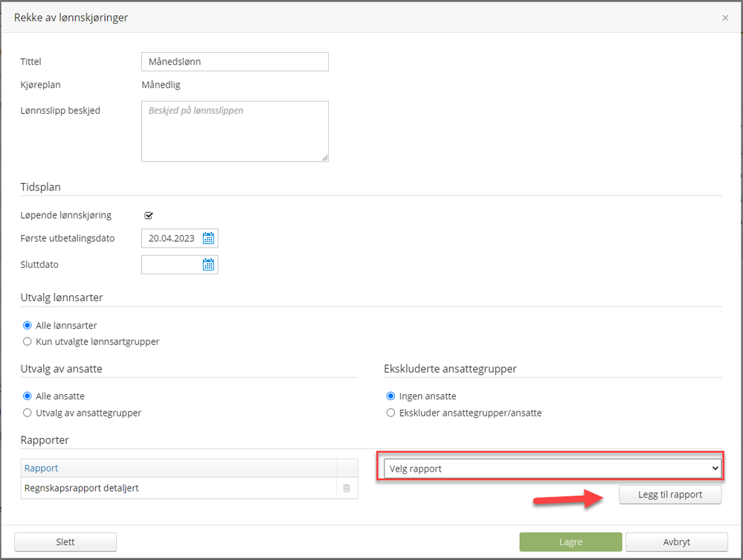The height and width of the screenshot is (560, 743).
Task: Choose Utvalg av ansattegrupper option
Action: tap(28, 413)
